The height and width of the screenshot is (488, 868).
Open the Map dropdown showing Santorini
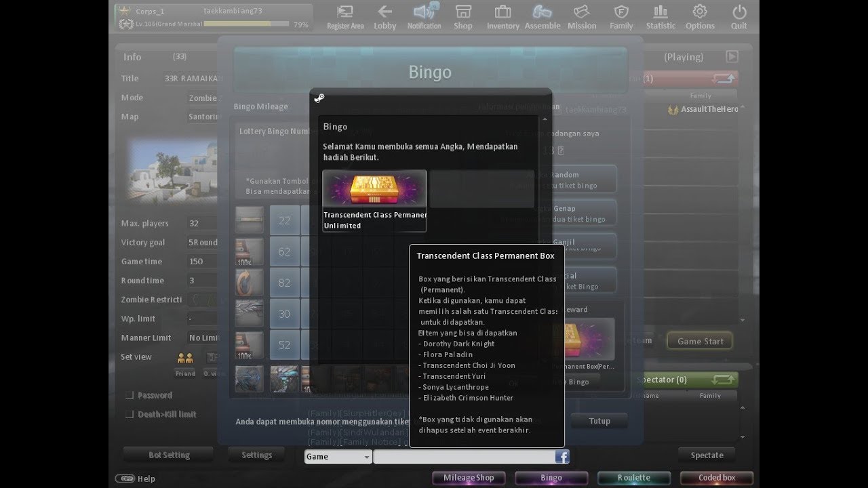(202, 117)
